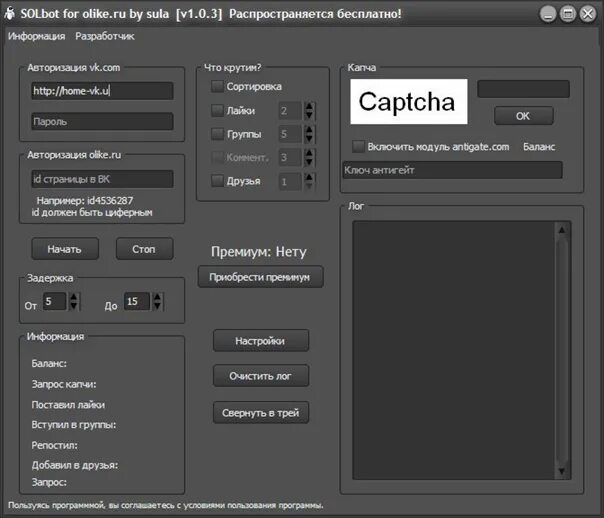Increase the Лайки count stepper
This screenshot has width=604, height=518.
pos(309,106)
